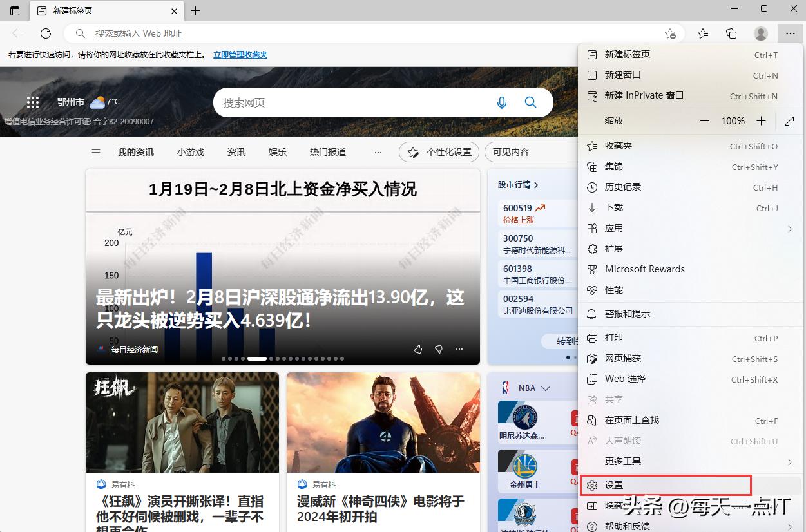Viewport: 806px width, 532px height.
Task: Open the hamburger menu beside 我的资讯
Action: point(95,152)
